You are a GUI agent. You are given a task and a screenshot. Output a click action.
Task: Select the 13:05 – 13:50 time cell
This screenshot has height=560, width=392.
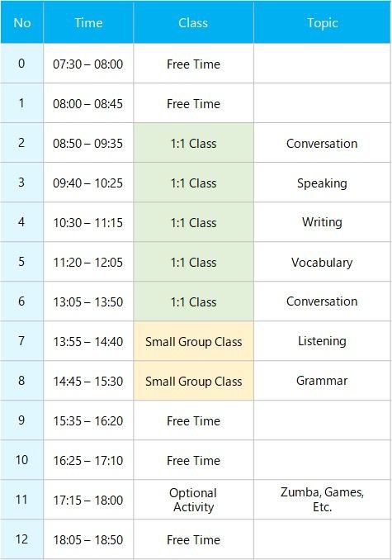(x=88, y=301)
